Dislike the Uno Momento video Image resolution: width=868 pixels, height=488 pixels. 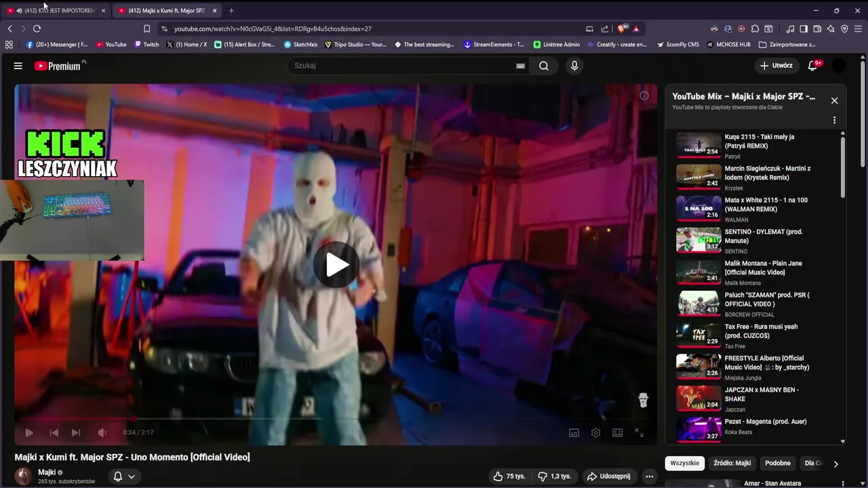click(554, 476)
